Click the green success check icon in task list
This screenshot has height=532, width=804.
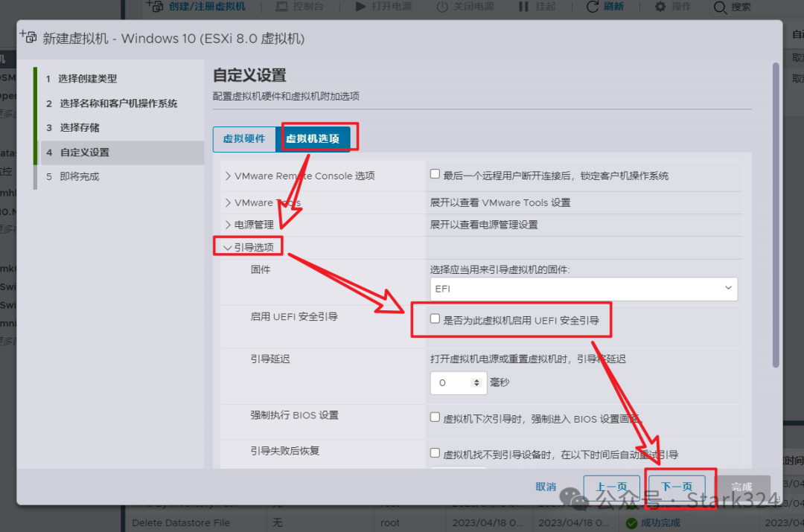pyautogui.click(x=632, y=523)
